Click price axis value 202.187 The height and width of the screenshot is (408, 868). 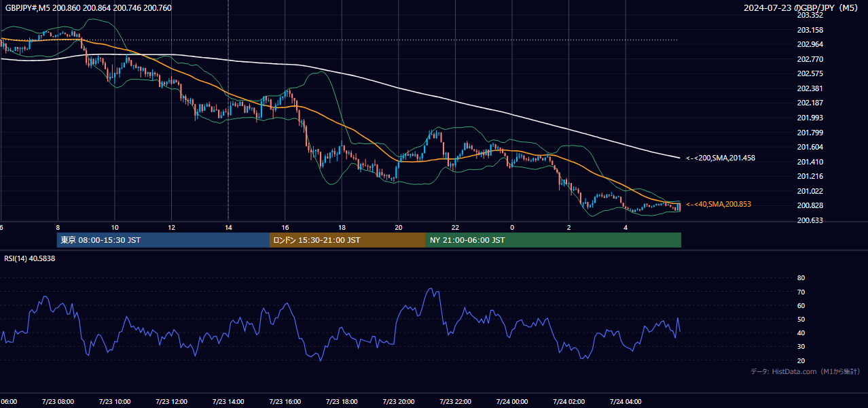810,103
